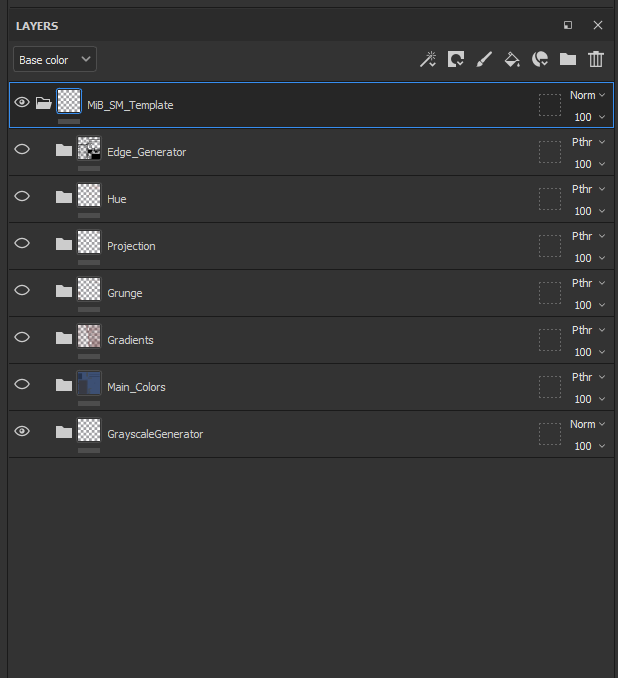Hide the GrayscaleGenerator layer
Screen dimensions: 618x678
click(x=22, y=432)
